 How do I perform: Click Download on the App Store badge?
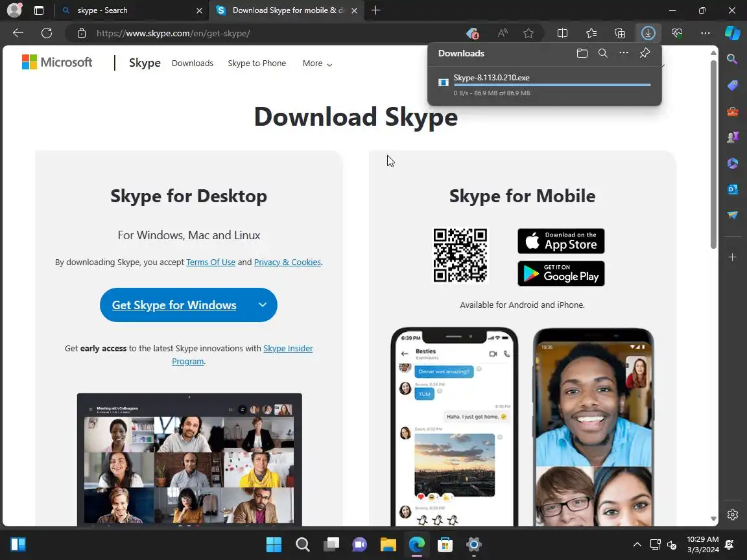[x=561, y=241]
